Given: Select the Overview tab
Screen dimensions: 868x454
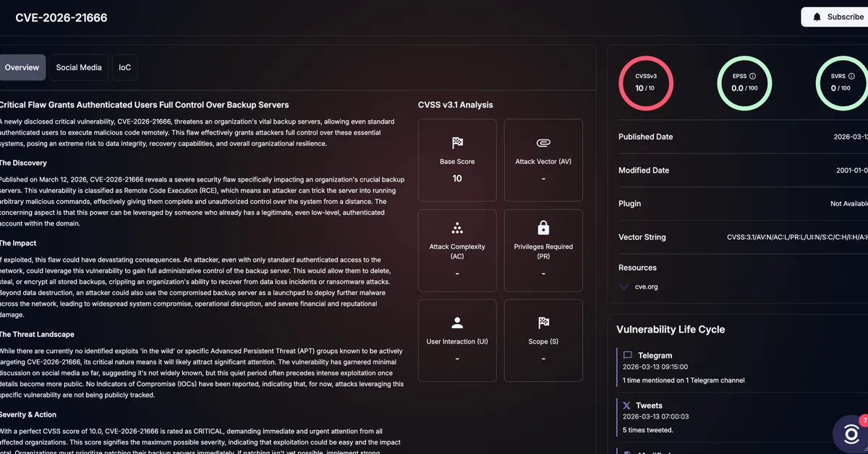Looking at the screenshot, I should [x=22, y=67].
